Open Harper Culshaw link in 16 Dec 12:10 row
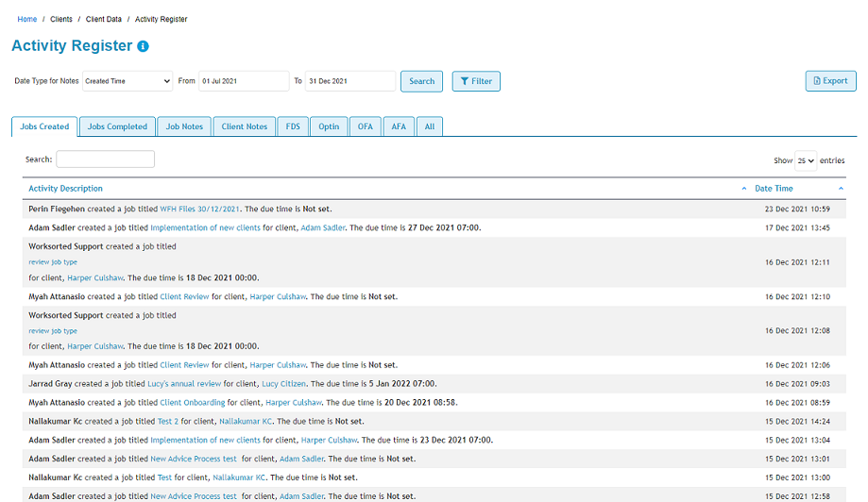Viewport: 868px width, 502px height. tap(278, 297)
